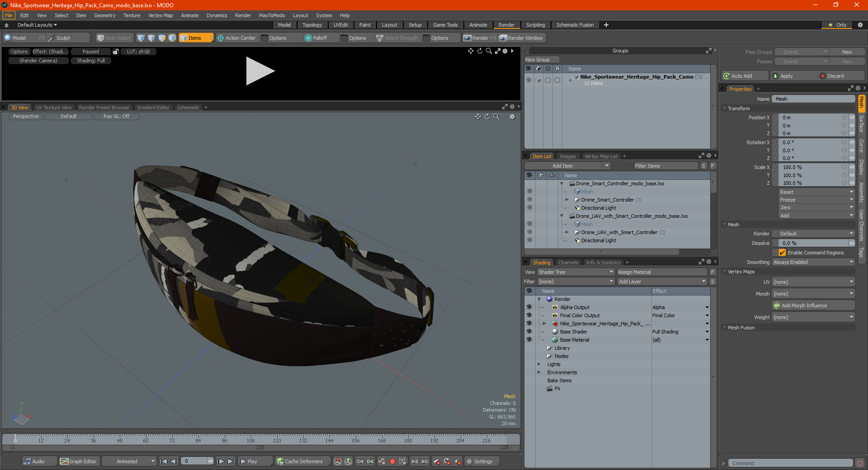Hide Drone_Smart_Controller item eye icon
The width and height of the screenshot is (868, 470).
pyautogui.click(x=529, y=200)
